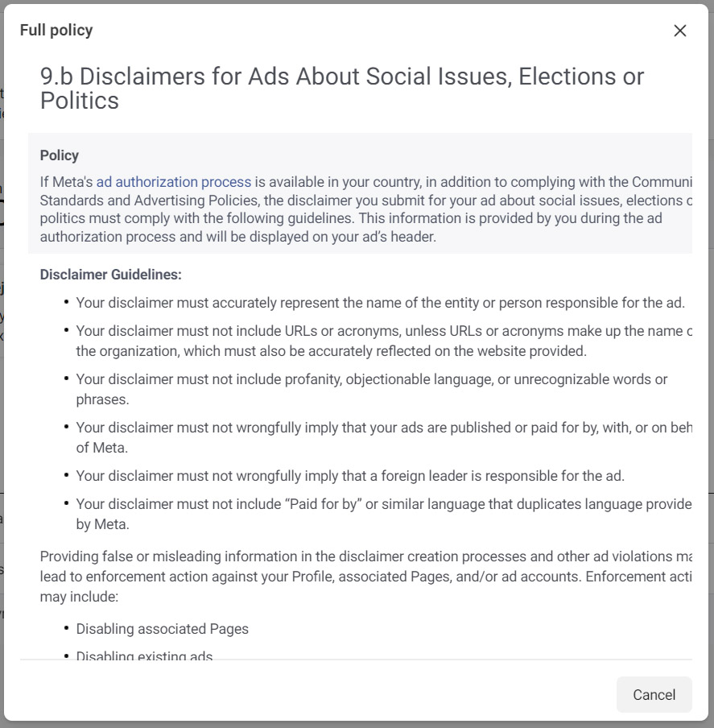Click guideline about ads published by Meta
The height and width of the screenshot is (728, 714).
(x=380, y=437)
